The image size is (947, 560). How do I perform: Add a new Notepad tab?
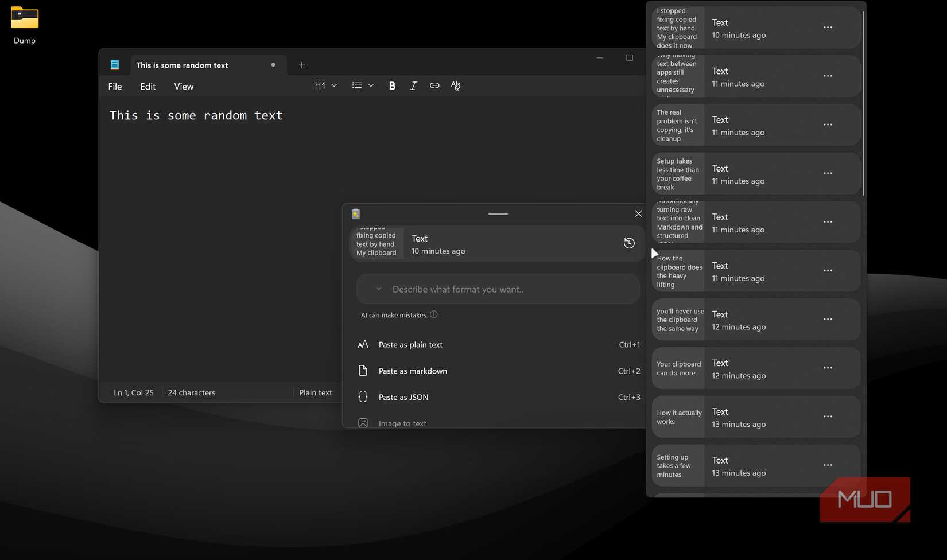coord(302,65)
